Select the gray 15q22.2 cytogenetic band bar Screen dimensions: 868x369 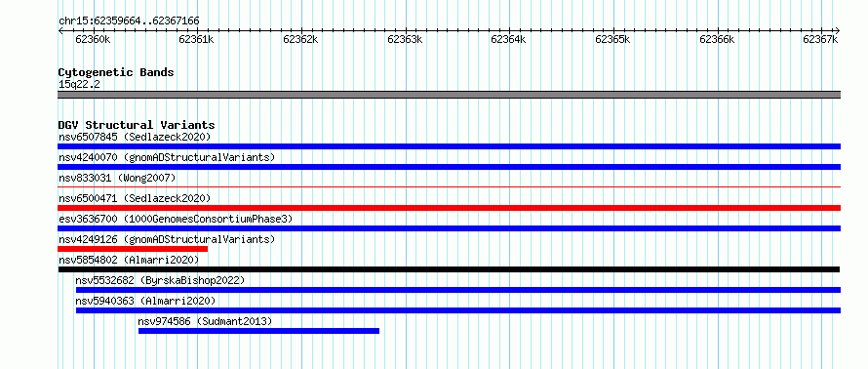[449, 95]
